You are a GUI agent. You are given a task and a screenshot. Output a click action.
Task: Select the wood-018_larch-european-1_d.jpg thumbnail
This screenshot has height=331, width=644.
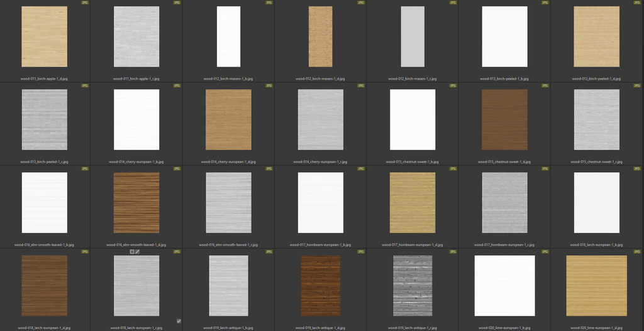point(44,285)
